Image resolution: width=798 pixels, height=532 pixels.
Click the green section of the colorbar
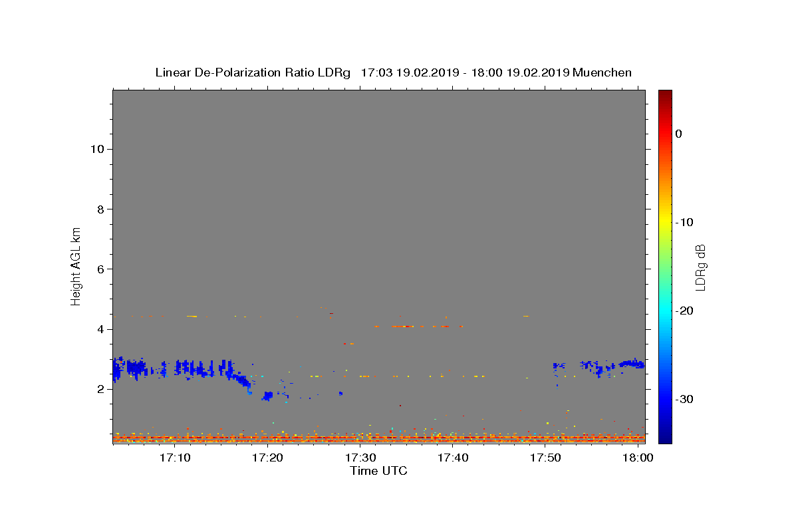tap(665, 266)
